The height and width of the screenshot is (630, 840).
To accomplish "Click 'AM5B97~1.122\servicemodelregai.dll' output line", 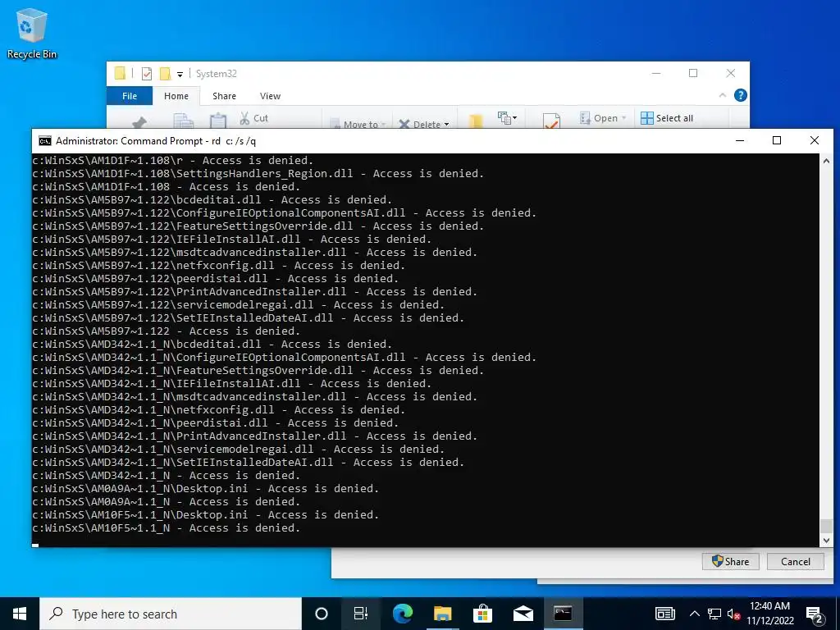I will click(239, 305).
